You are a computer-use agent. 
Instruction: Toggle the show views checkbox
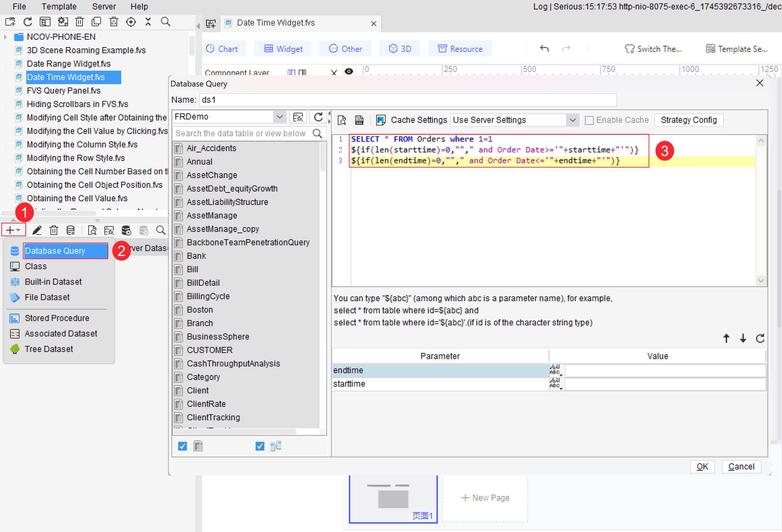pos(260,446)
